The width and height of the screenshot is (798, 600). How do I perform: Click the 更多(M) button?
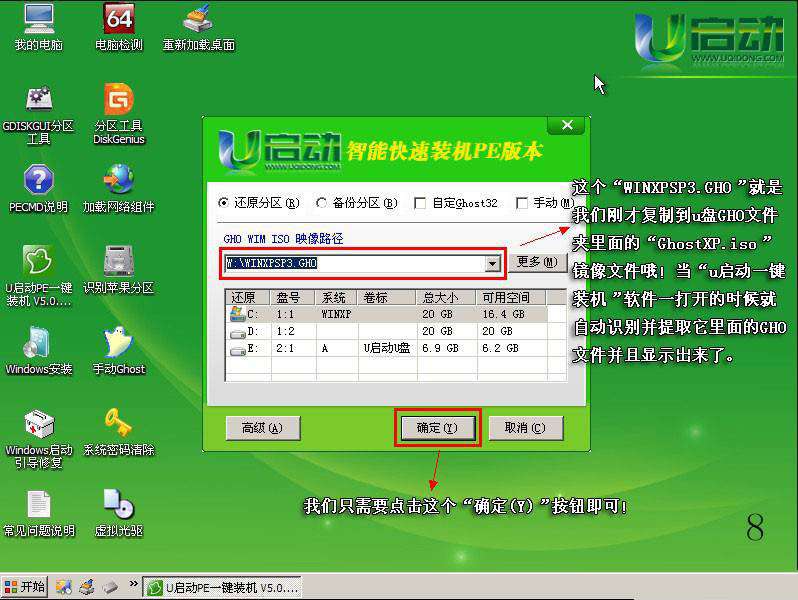pos(537,263)
